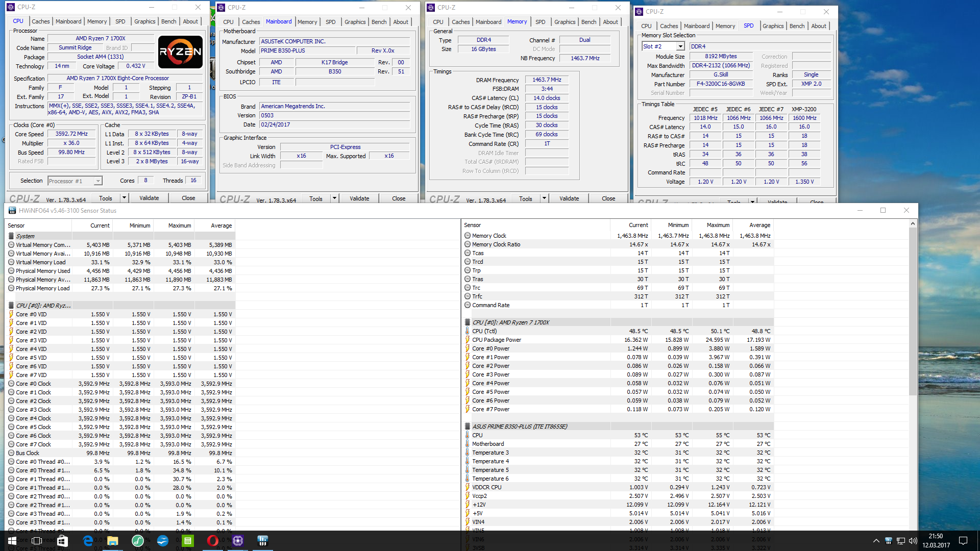This screenshot has height=551, width=980.
Task: Click the HWiNFO vertical scrollbar track
Action: pyautogui.click(x=913, y=459)
